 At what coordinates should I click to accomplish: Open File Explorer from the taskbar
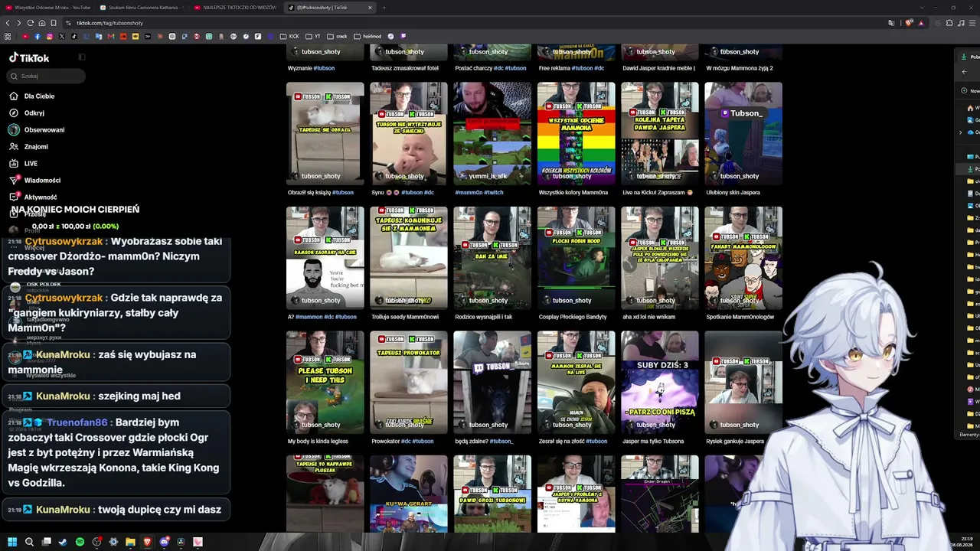130,542
